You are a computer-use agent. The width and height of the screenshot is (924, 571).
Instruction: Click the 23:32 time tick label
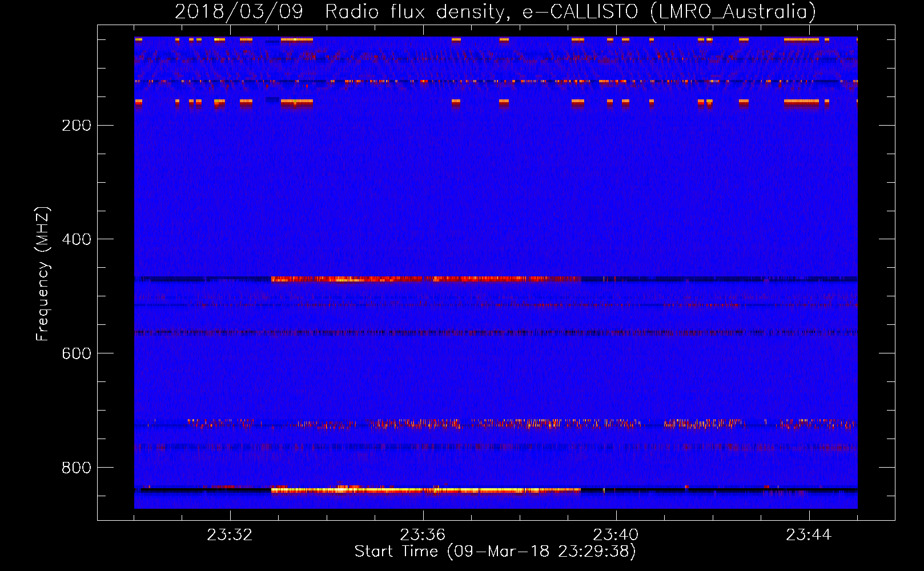230,535
